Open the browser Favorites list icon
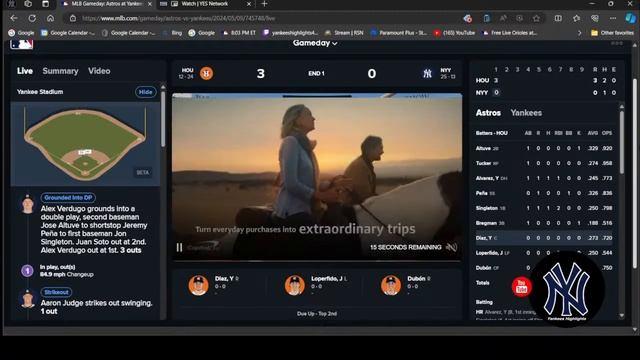This screenshot has width=640, height=360. [x=576, y=18]
